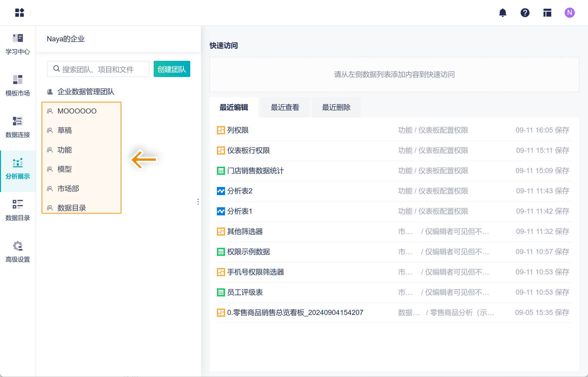Open the user avatar N menu

point(569,13)
